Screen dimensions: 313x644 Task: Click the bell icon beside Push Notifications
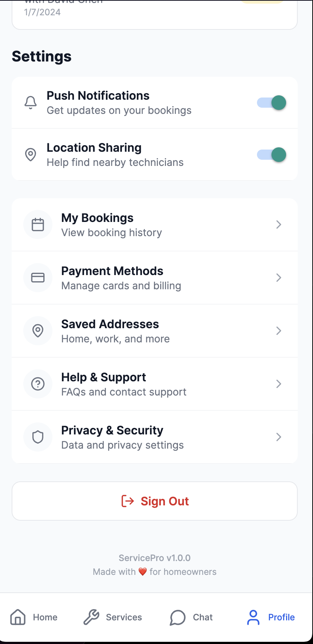[31, 103]
